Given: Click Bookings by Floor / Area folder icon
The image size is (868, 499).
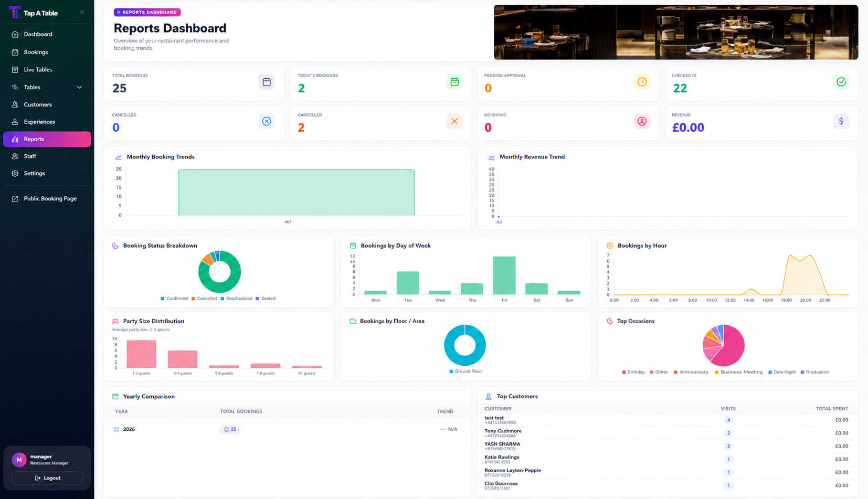Looking at the screenshot, I should pyautogui.click(x=353, y=321).
